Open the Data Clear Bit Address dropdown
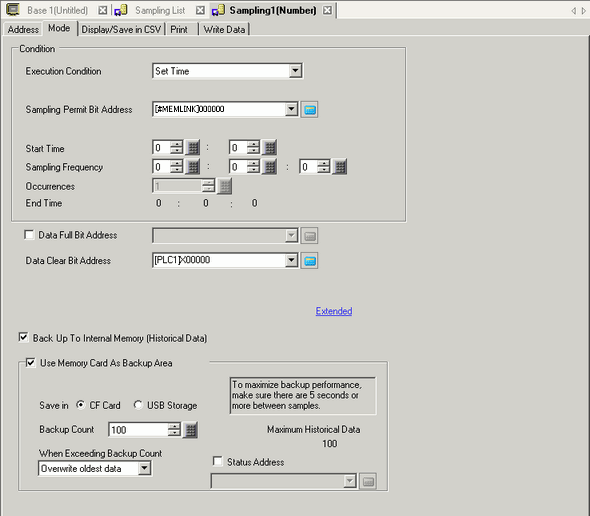The width and height of the screenshot is (590, 516). pyautogui.click(x=291, y=260)
